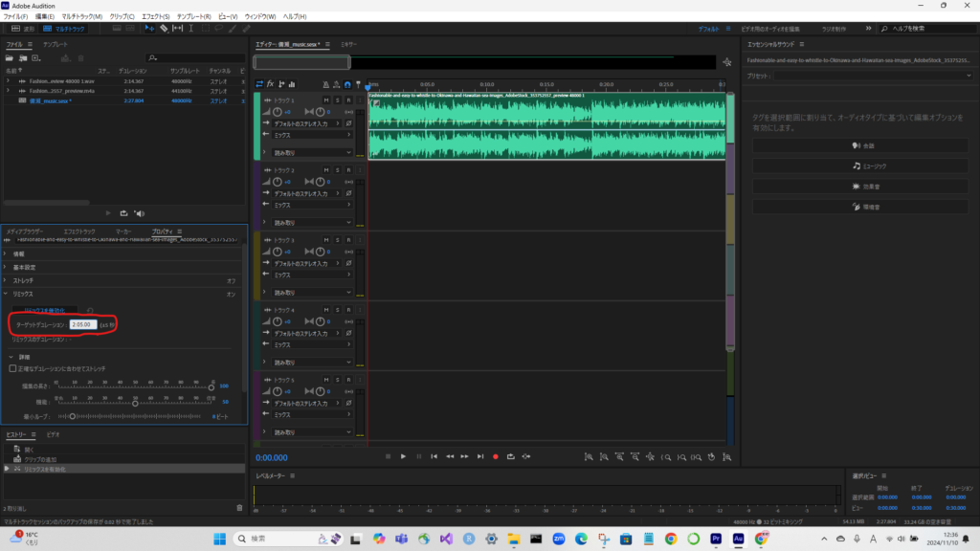This screenshot has height=551, width=980.
Task: Click the Open File folder icon in Files panel
Action: pyautogui.click(x=11, y=57)
